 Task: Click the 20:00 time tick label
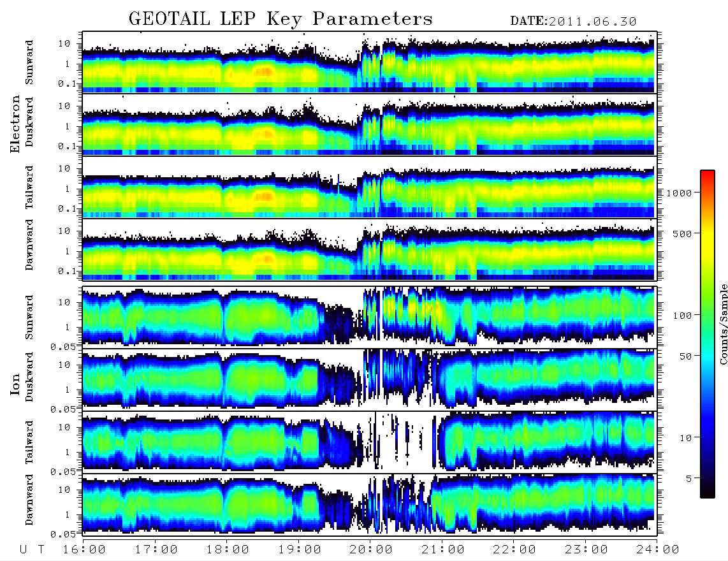click(371, 550)
